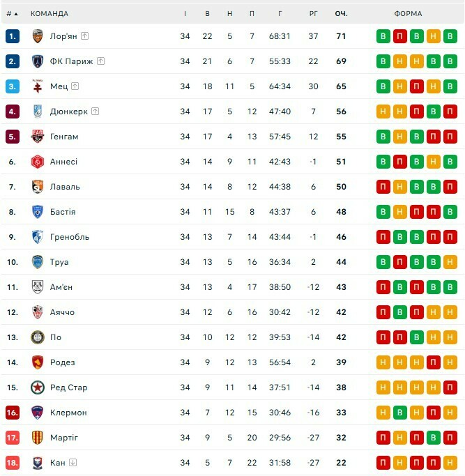465x476 pixels.
Task: Select the КОМАНДА column header
Action: (x=49, y=13)
